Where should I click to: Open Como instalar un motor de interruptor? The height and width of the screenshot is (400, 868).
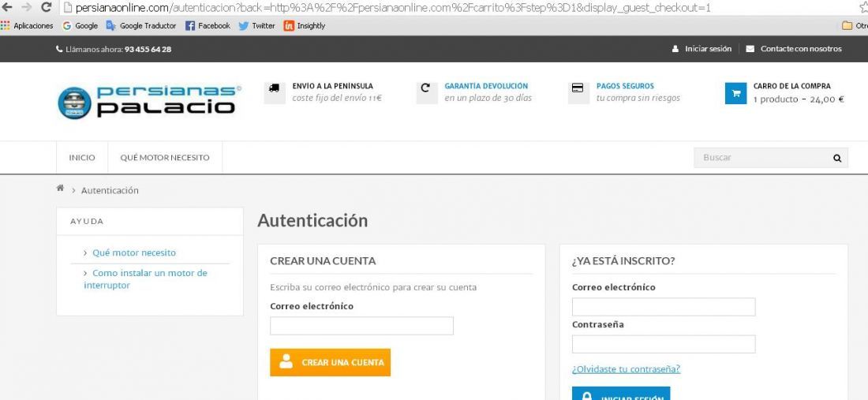[x=146, y=279]
